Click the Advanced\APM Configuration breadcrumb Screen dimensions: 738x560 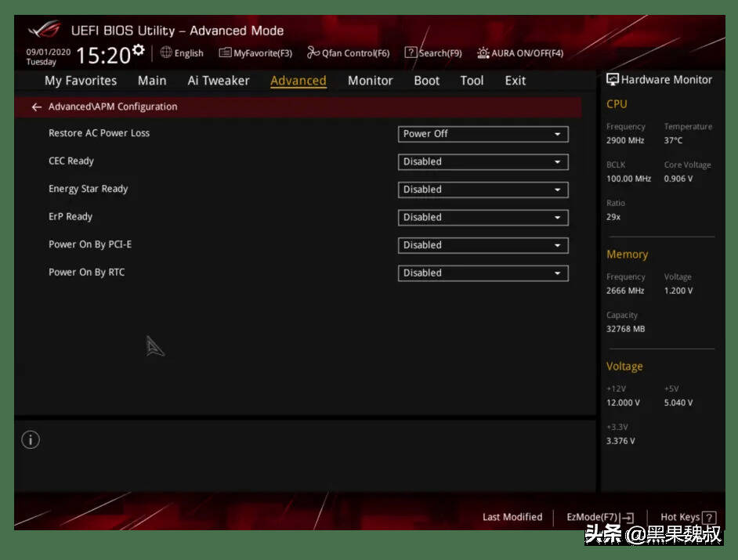coord(113,107)
